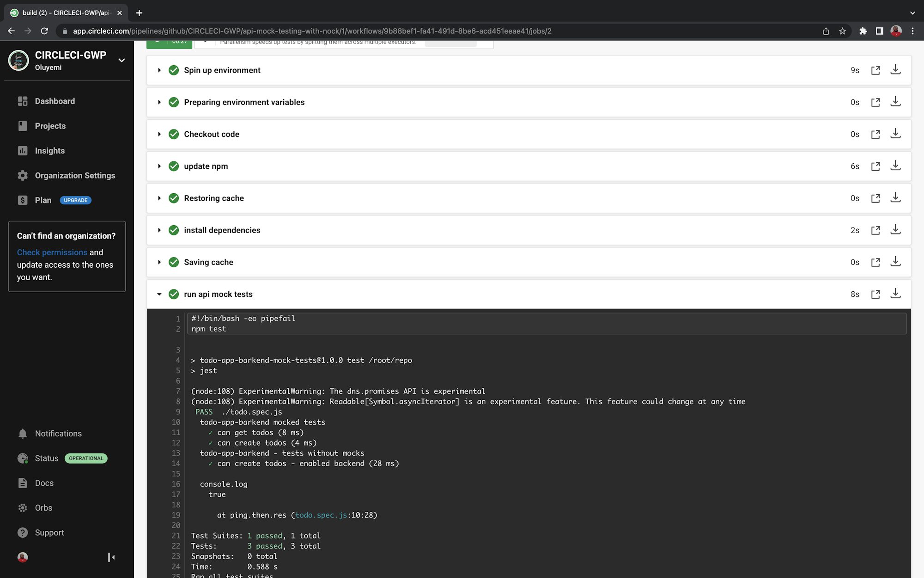Screen dimensions: 924x578
Task: Go to Dashboard in the sidebar
Action: (x=55, y=101)
